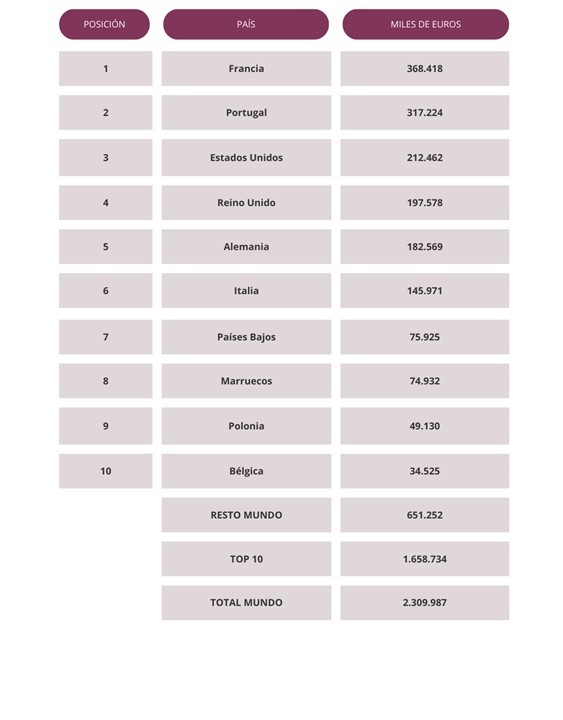This screenshot has width=563, height=720.
Task: Click the Polonia country cell
Action: 246,426
